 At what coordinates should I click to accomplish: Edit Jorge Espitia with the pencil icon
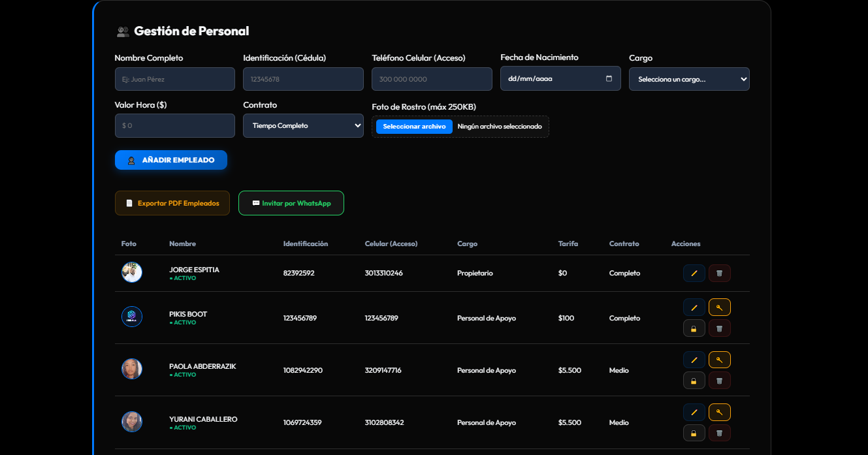[x=694, y=274]
